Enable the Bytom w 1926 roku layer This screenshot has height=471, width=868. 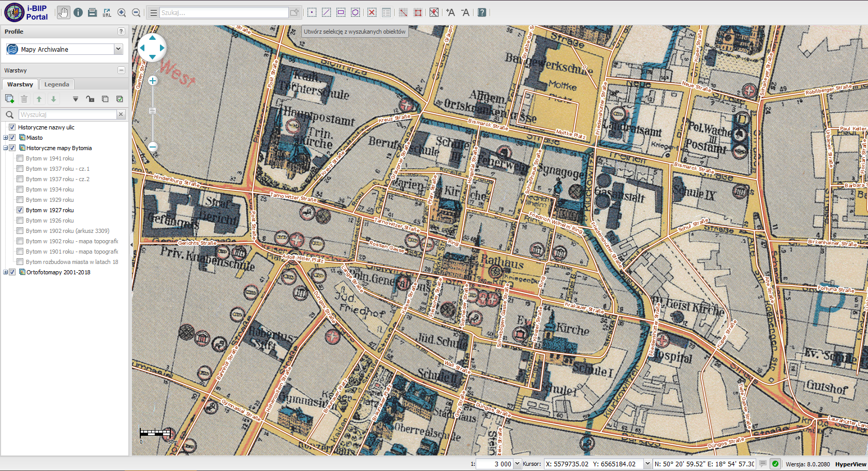(20, 220)
